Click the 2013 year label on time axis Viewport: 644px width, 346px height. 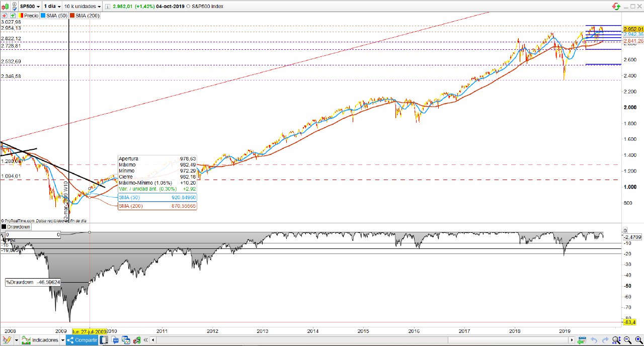tap(263, 331)
